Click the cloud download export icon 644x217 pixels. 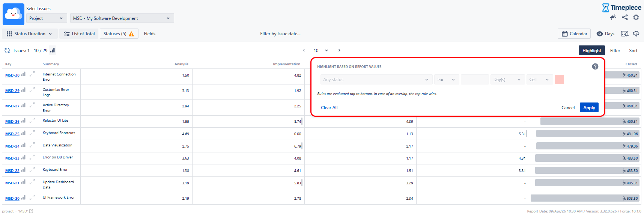click(636, 34)
